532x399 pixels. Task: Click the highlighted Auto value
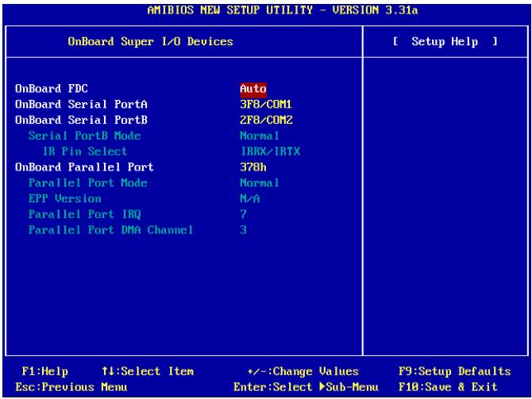pos(253,89)
